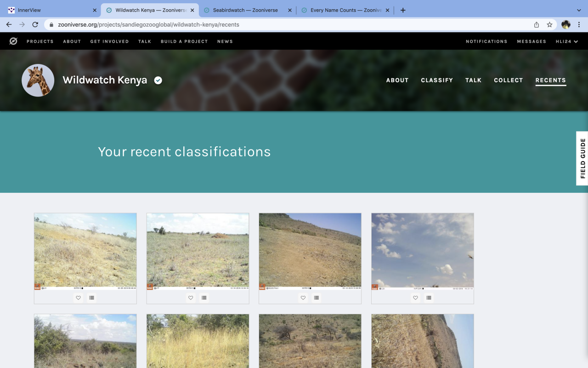Open second thumbnail with termite mound

198,251
